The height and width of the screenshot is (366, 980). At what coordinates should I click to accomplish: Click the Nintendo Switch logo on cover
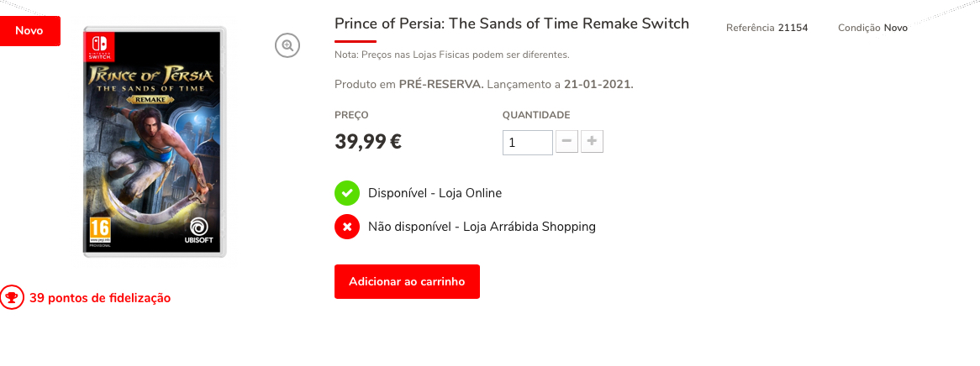pos(98,46)
